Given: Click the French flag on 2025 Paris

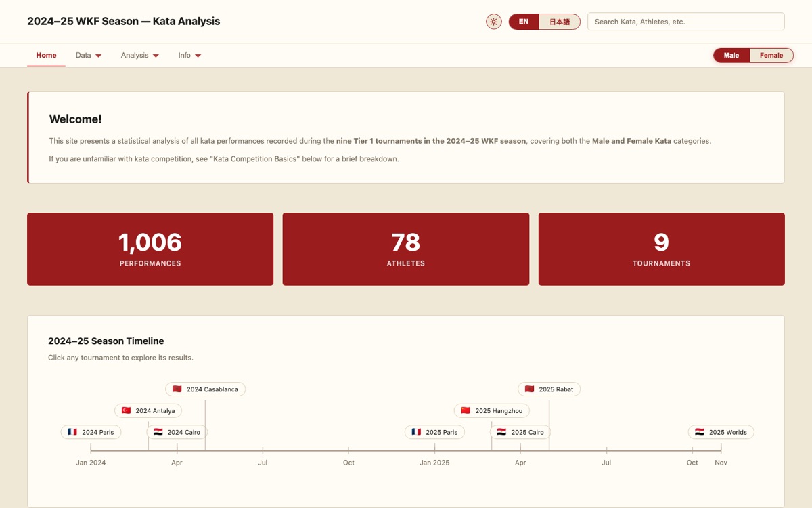Looking at the screenshot, I should [416, 432].
